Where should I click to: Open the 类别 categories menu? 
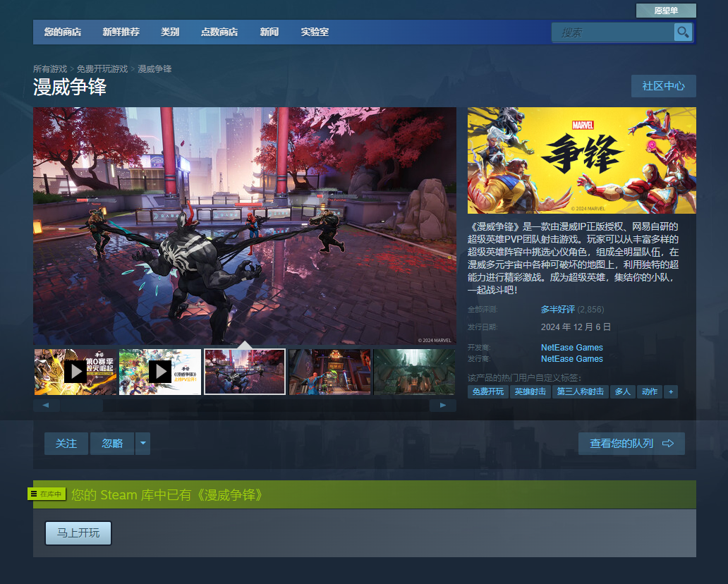click(169, 32)
